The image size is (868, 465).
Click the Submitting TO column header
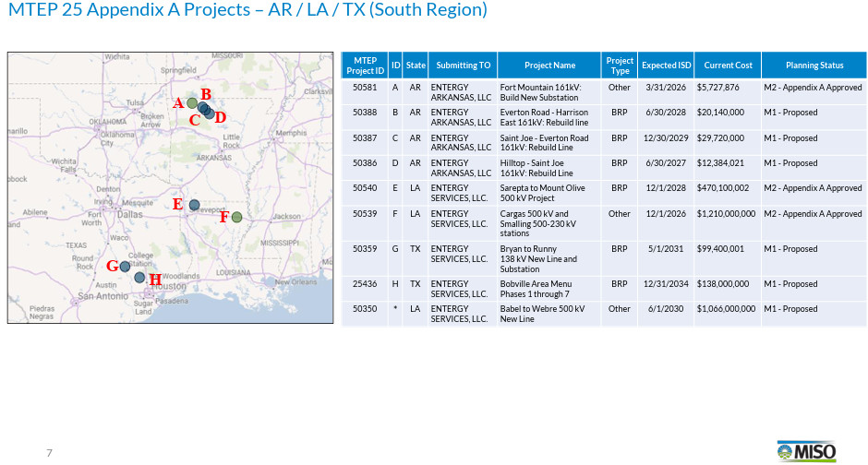[463, 66]
